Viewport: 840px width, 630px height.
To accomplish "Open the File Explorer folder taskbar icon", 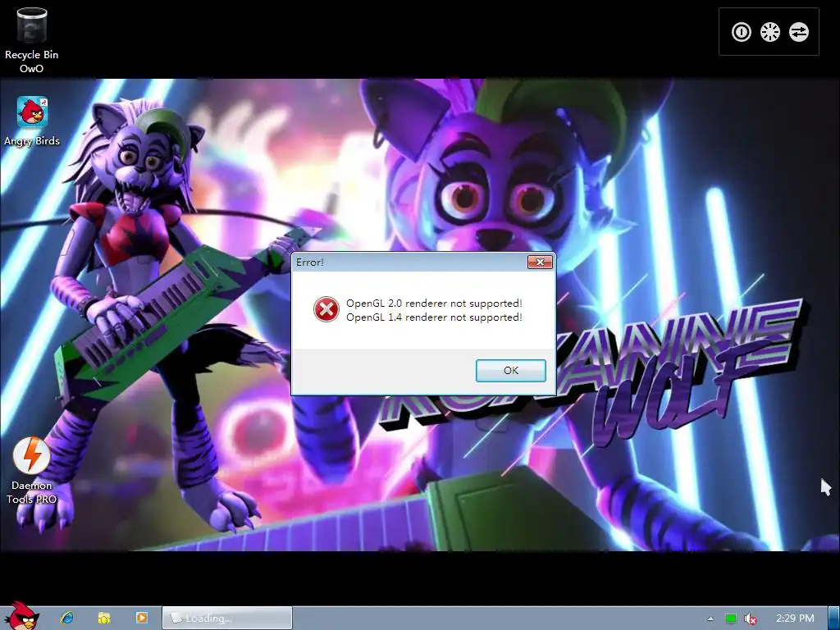I will [104, 618].
